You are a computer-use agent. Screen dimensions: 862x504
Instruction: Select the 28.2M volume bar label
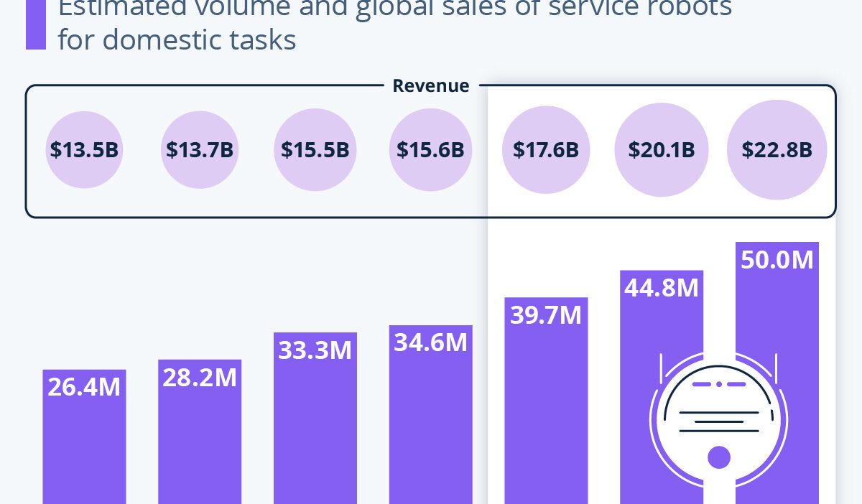coord(200,378)
